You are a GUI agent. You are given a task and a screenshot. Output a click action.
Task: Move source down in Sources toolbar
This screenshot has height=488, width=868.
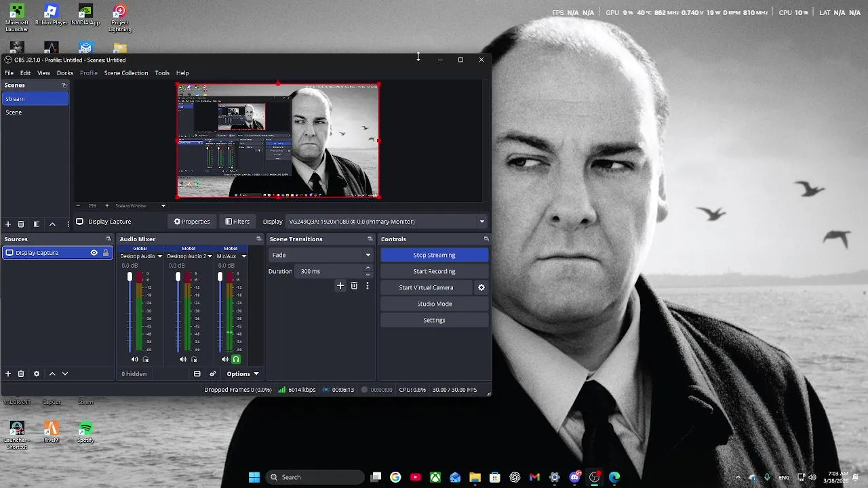point(65,373)
